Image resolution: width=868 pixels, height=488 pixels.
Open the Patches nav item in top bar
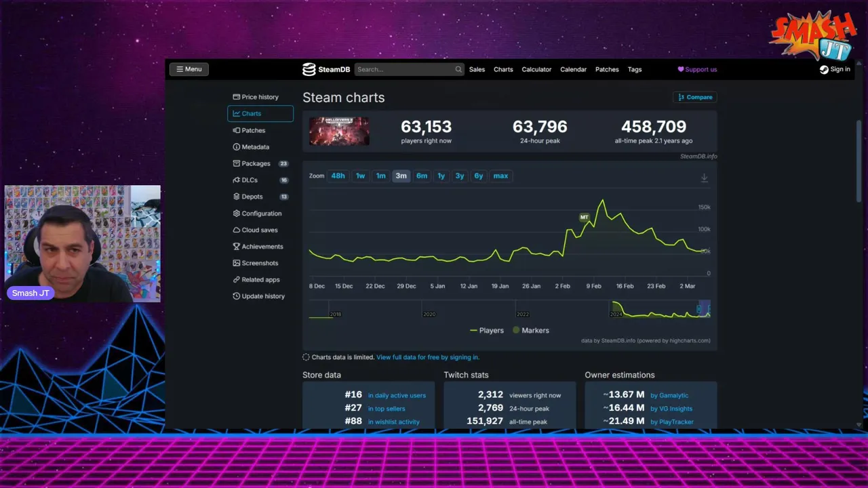607,69
